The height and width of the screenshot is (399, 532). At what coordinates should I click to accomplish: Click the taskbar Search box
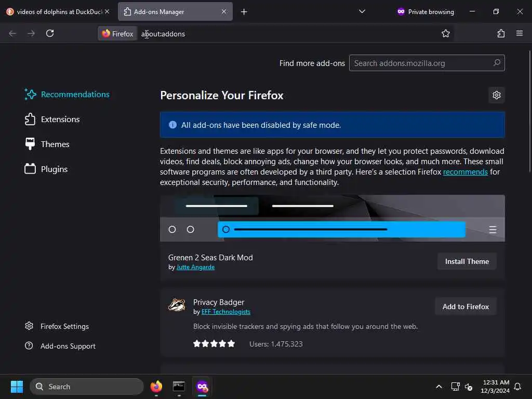[x=87, y=387]
